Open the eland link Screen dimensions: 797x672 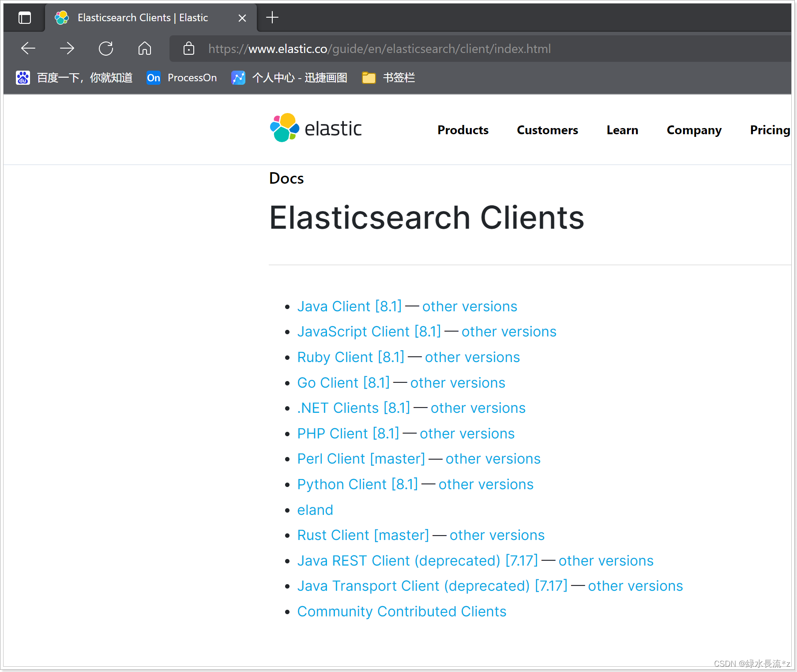(315, 510)
